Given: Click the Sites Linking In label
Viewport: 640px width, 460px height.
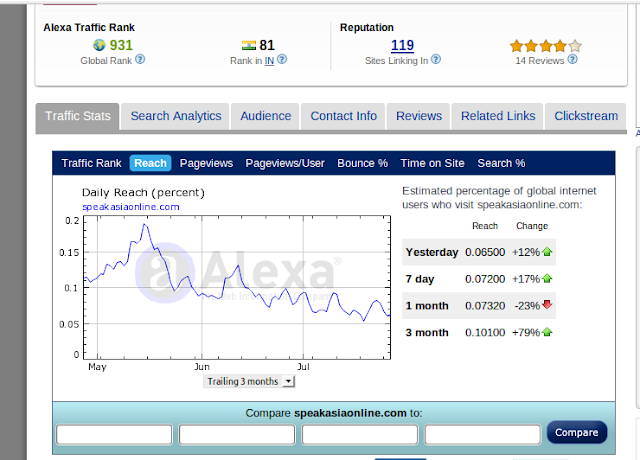Looking at the screenshot, I should tap(396, 61).
